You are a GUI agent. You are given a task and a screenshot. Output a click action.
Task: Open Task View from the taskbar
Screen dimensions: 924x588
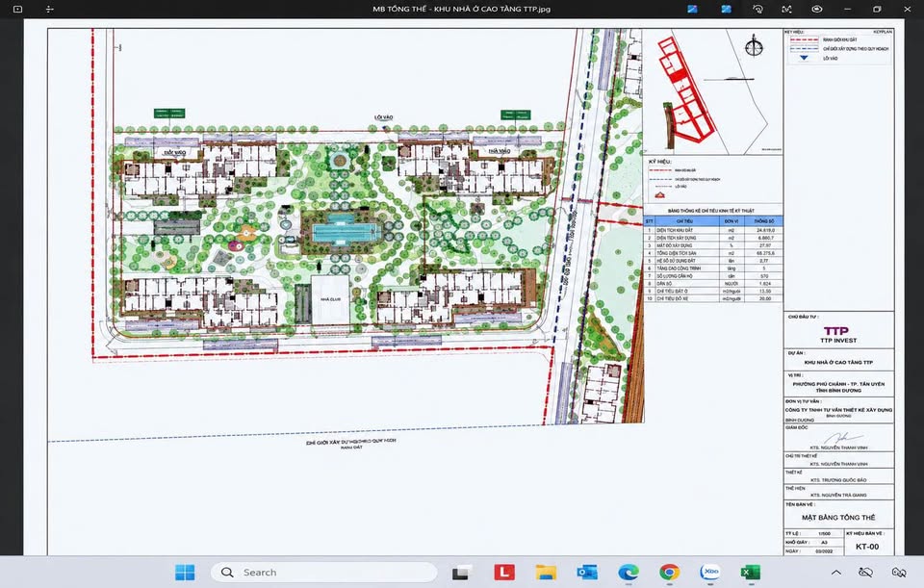462,572
